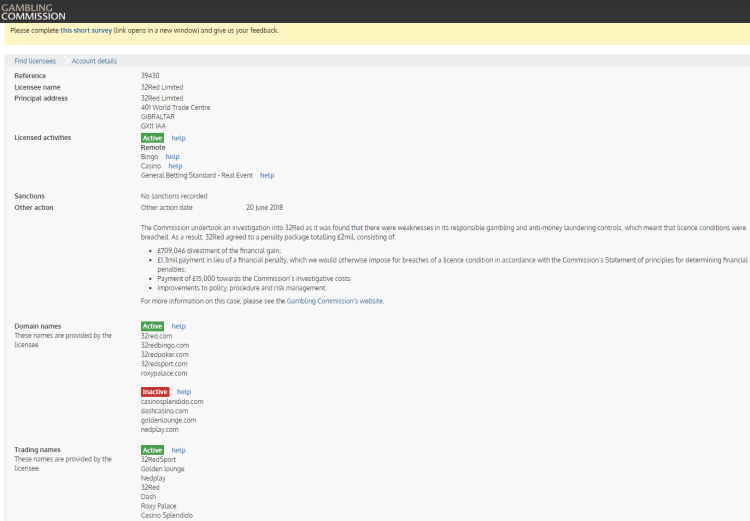Select the £15,000 investigative costs bullet
Viewport: 750px width, 521px height.
(254, 278)
